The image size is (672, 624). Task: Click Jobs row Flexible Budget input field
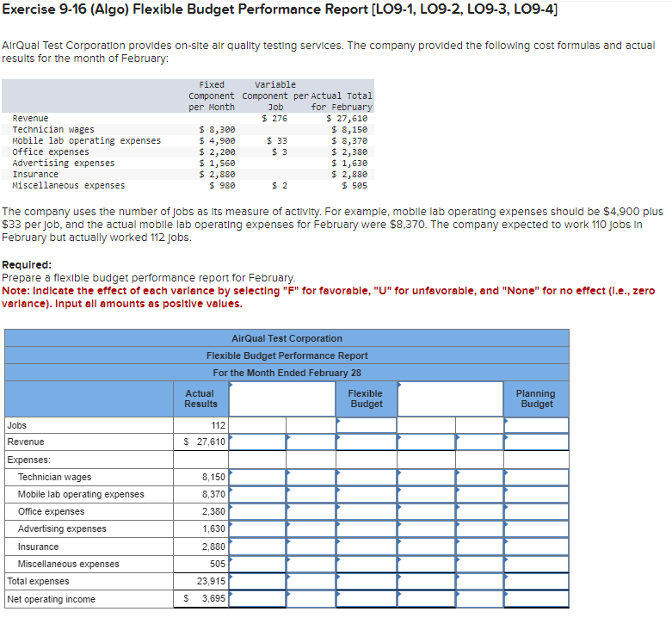(x=367, y=425)
